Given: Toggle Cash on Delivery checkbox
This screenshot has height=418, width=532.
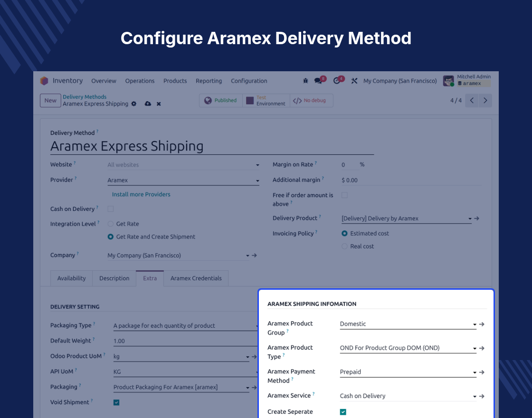Looking at the screenshot, I should click(x=111, y=209).
